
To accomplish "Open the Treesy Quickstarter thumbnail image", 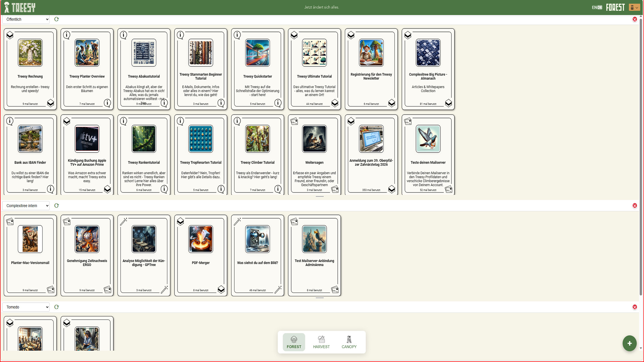I will point(258,53).
